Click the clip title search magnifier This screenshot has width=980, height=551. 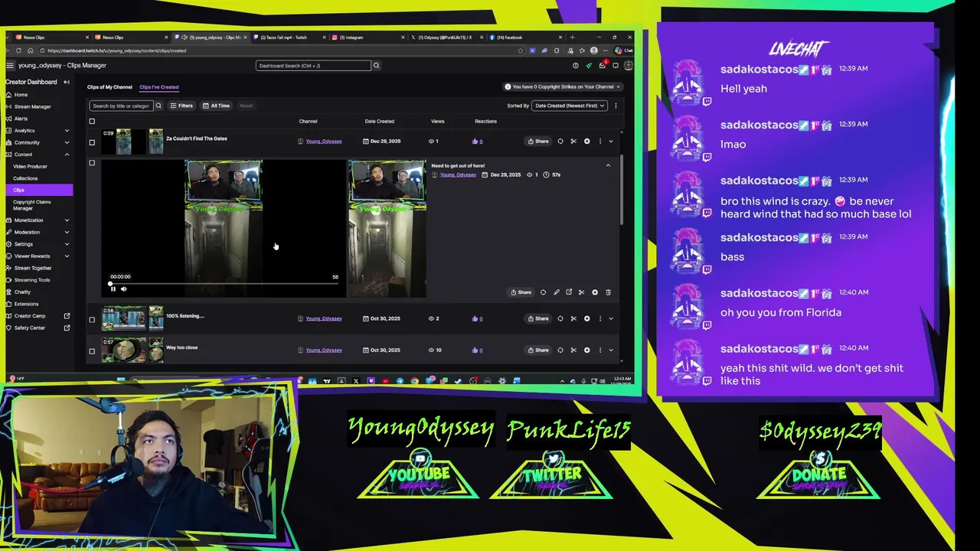[158, 106]
